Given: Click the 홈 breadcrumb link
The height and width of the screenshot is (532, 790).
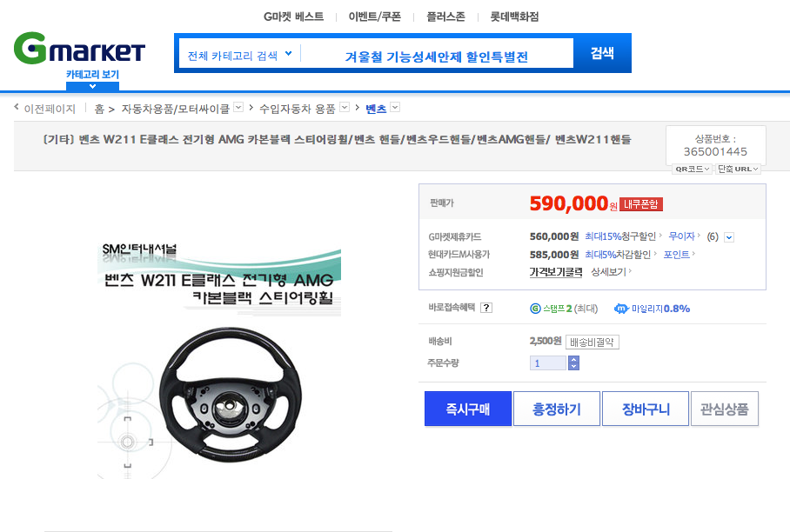Looking at the screenshot, I should [x=99, y=109].
